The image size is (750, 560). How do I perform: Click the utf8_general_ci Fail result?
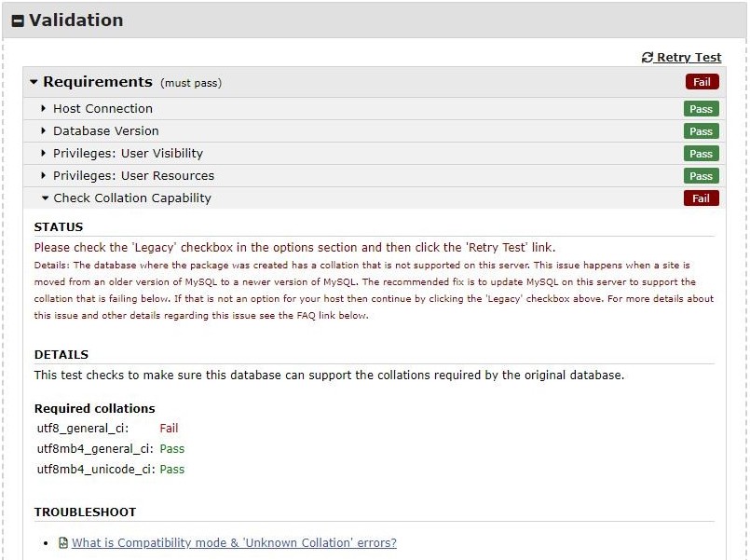click(169, 429)
